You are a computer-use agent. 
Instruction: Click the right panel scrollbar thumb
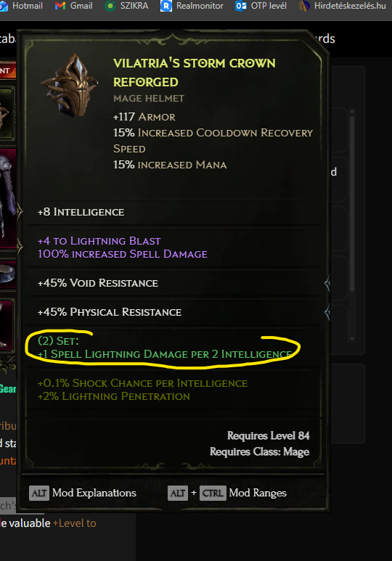tap(352, 203)
